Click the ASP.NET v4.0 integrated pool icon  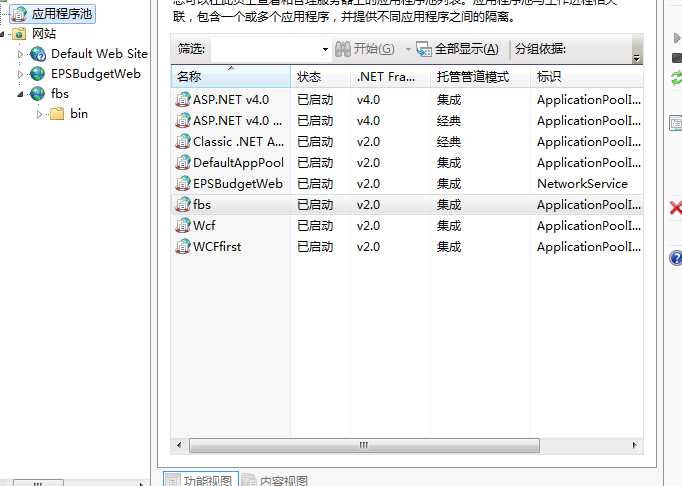[183, 100]
